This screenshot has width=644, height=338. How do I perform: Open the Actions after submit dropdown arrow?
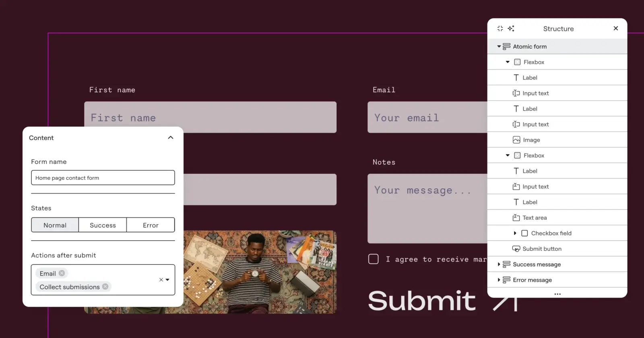167,280
